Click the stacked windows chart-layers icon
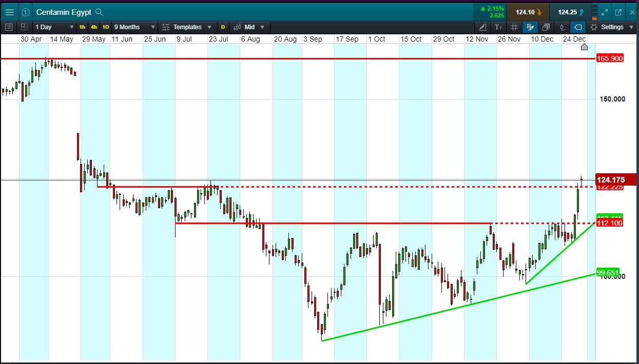This screenshot has height=364, width=639. [x=546, y=27]
